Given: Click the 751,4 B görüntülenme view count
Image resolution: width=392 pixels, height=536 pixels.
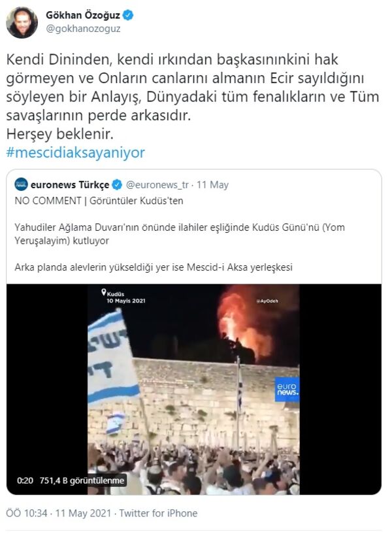Looking at the screenshot, I should (x=82, y=480).
